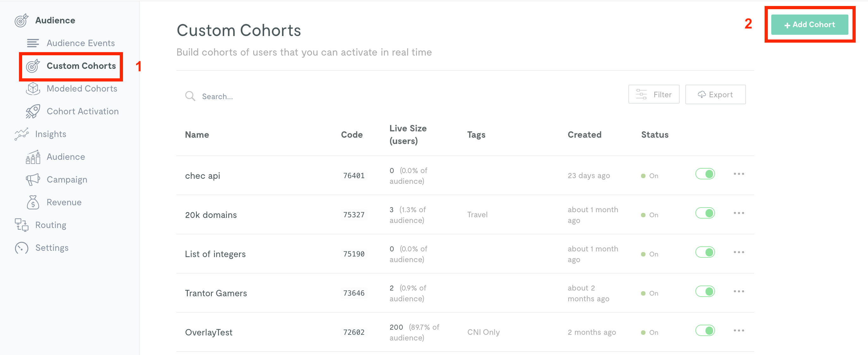Toggle the List of integers status slider

pos(705,252)
